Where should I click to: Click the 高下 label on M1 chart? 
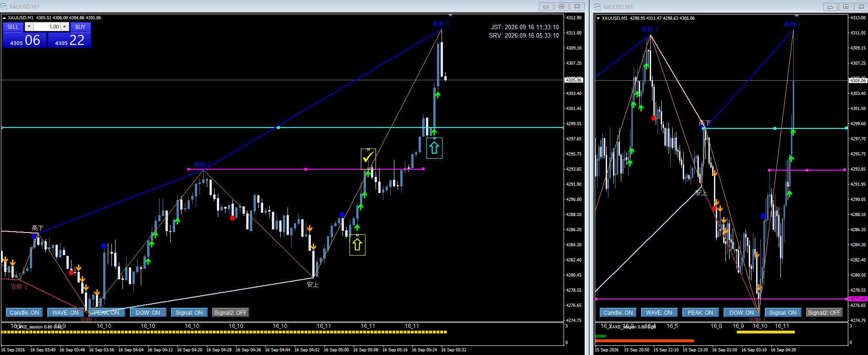[x=38, y=228]
